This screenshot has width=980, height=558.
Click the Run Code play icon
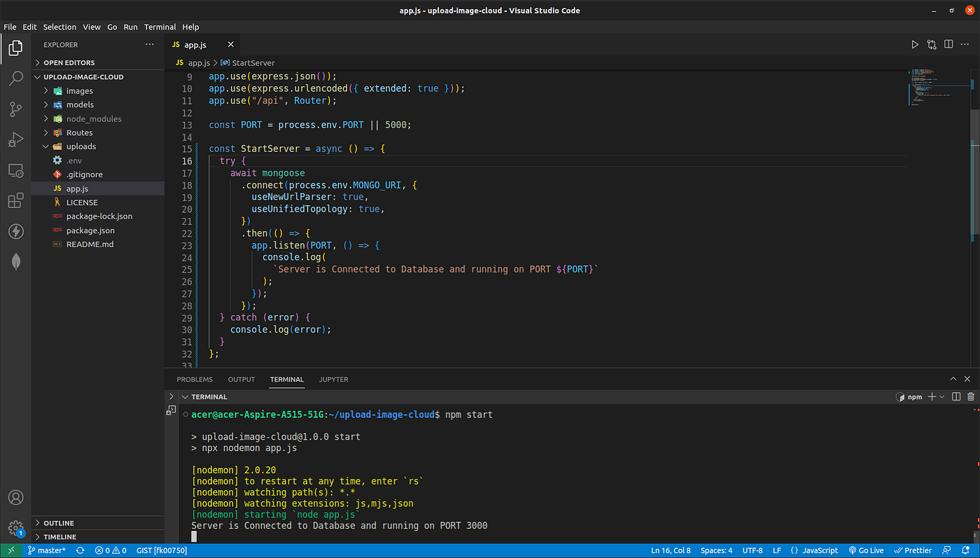point(915,45)
